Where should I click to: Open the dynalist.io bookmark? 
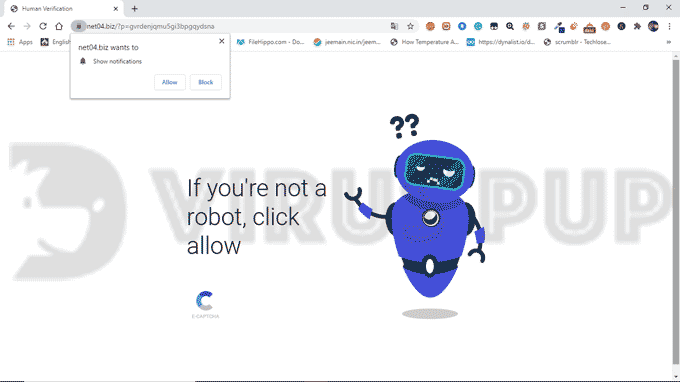(x=501, y=42)
